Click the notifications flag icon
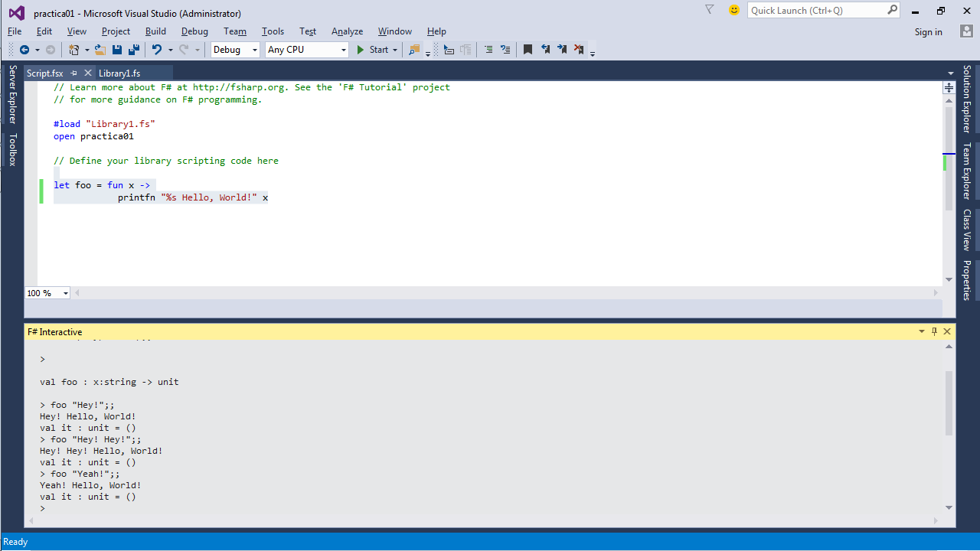980x551 pixels. [709, 10]
